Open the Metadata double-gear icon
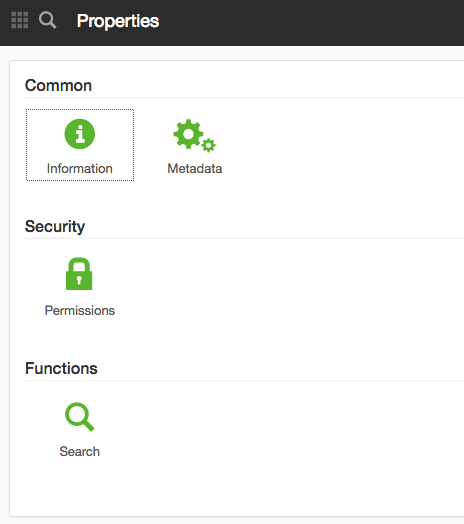Image resolution: width=464 pixels, height=524 pixels. (x=194, y=136)
